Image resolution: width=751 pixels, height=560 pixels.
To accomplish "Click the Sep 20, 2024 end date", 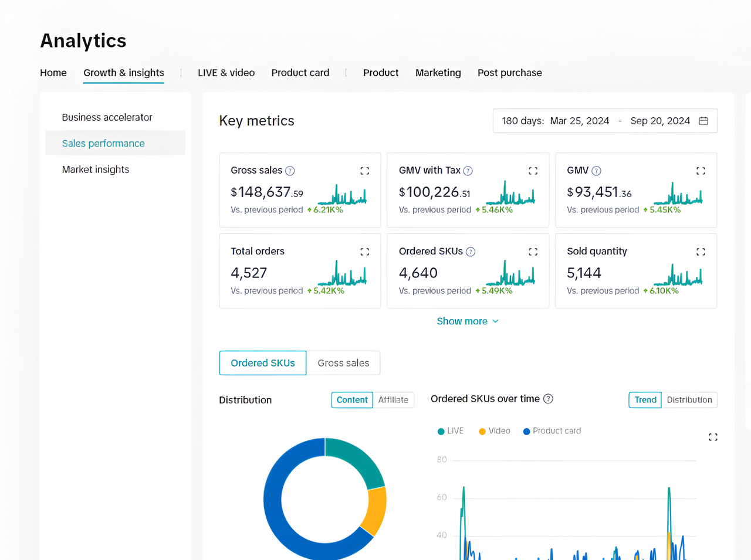I will [x=660, y=121].
